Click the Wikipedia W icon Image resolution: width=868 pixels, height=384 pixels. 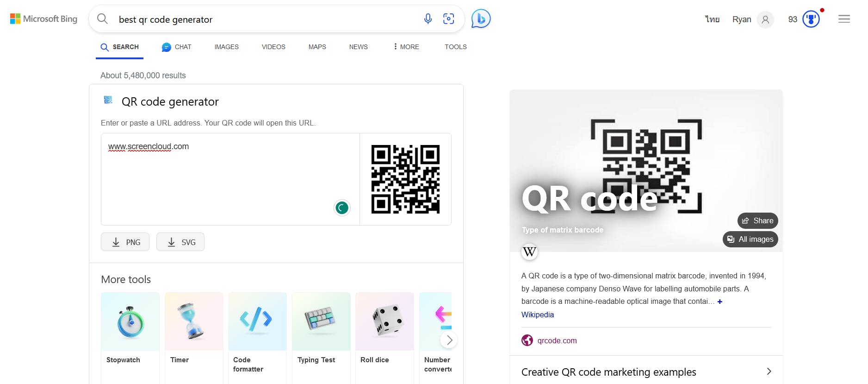click(x=529, y=252)
